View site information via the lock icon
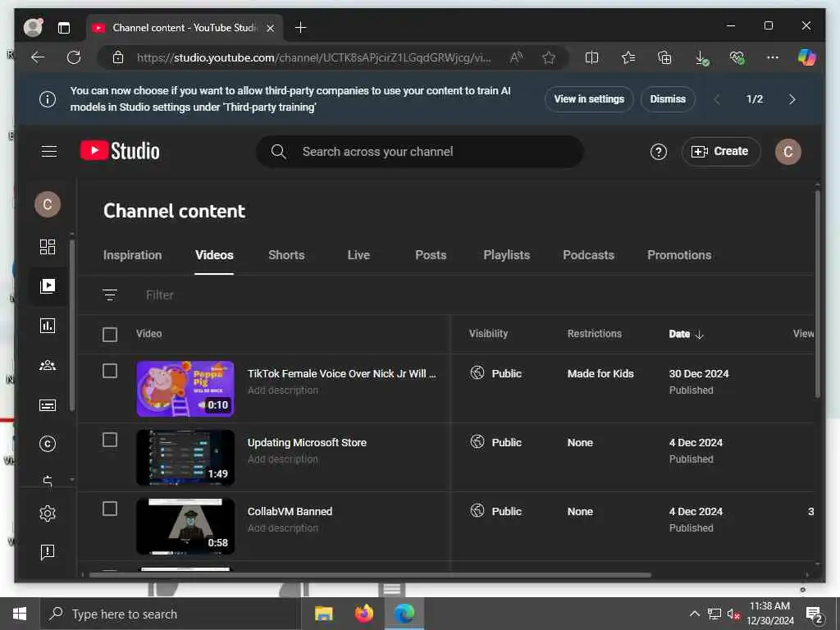 pos(118,57)
